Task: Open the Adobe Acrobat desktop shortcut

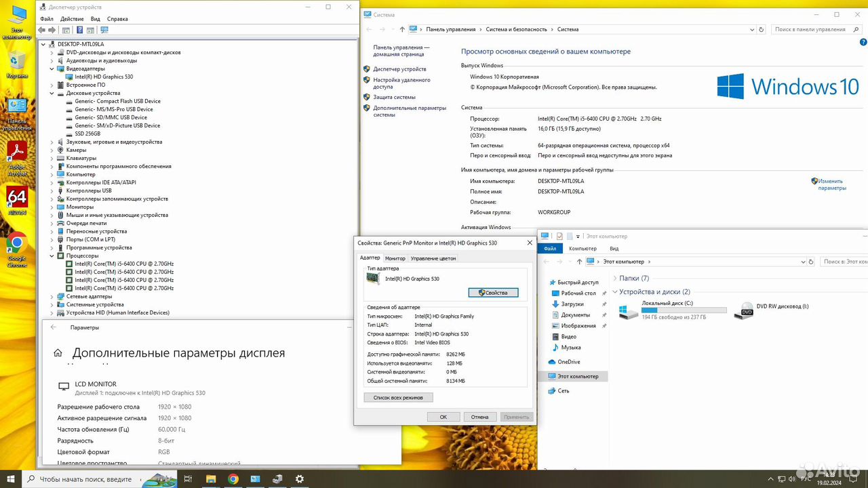Action: pos(17,159)
